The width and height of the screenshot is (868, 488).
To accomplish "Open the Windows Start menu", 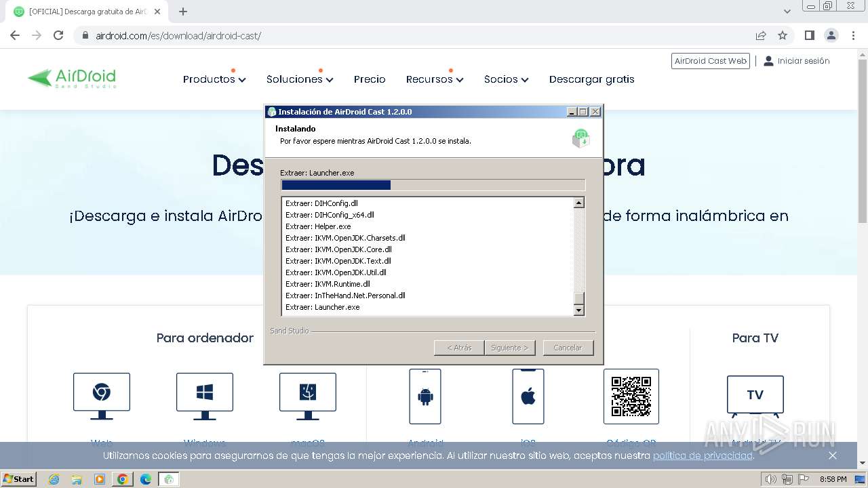I will 18,479.
